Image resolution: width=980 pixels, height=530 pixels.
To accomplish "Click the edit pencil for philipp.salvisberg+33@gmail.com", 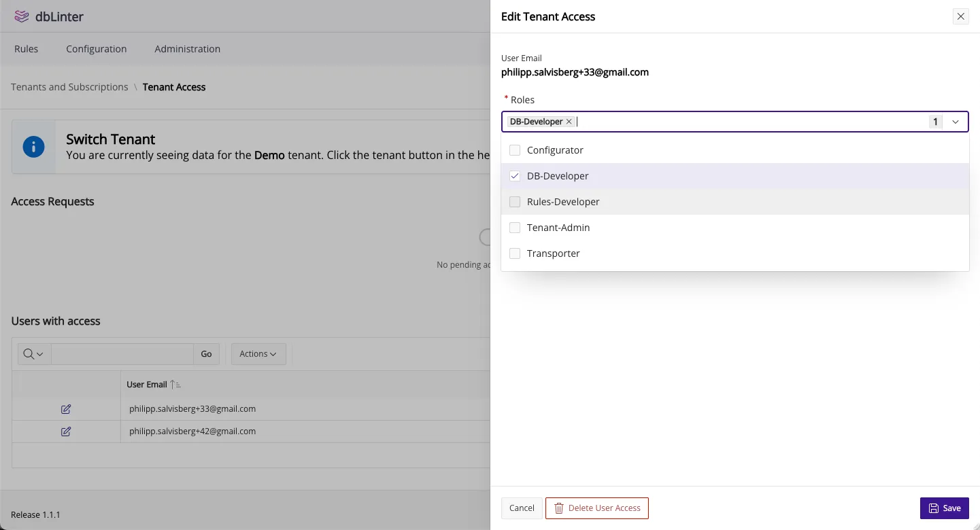I will (x=65, y=408).
